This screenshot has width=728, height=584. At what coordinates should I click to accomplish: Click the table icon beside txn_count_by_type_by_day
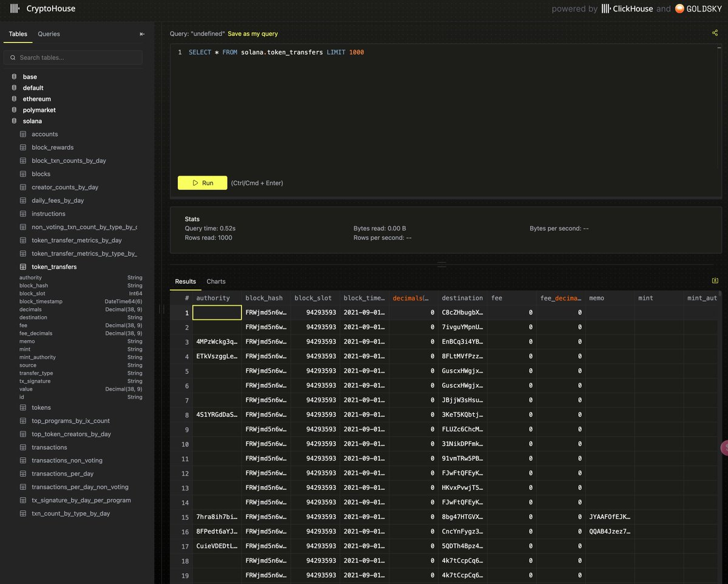tap(23, 514)
